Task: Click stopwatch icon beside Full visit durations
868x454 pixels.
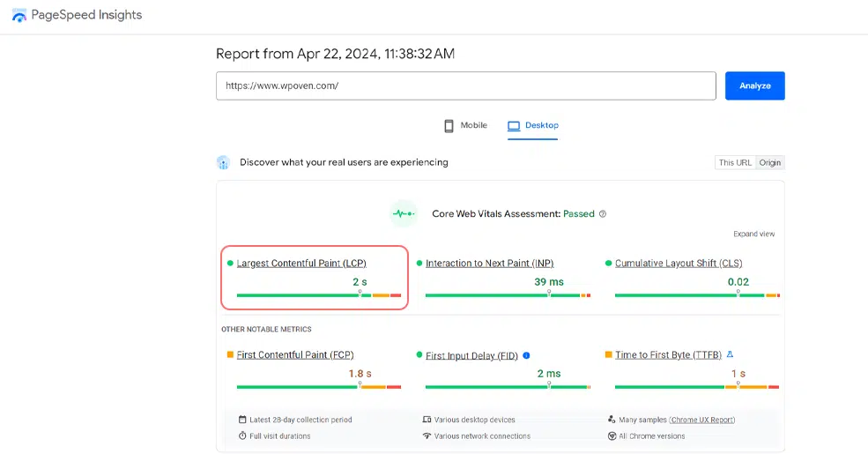Action: pos(242,435)
